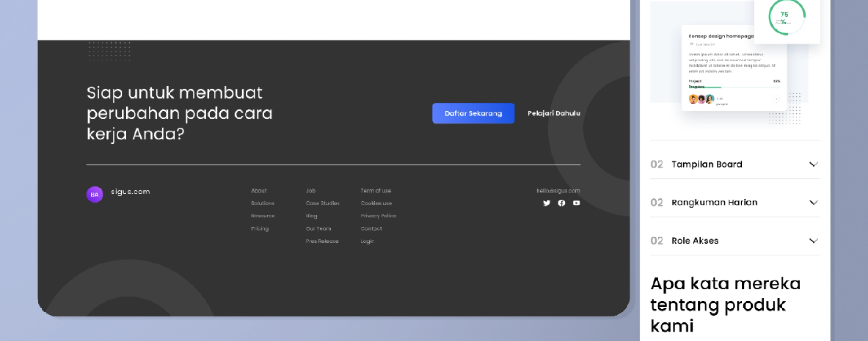The image size is (868, 341).
Task: Open the Case Studies footer link
Action: coord(322,203)
